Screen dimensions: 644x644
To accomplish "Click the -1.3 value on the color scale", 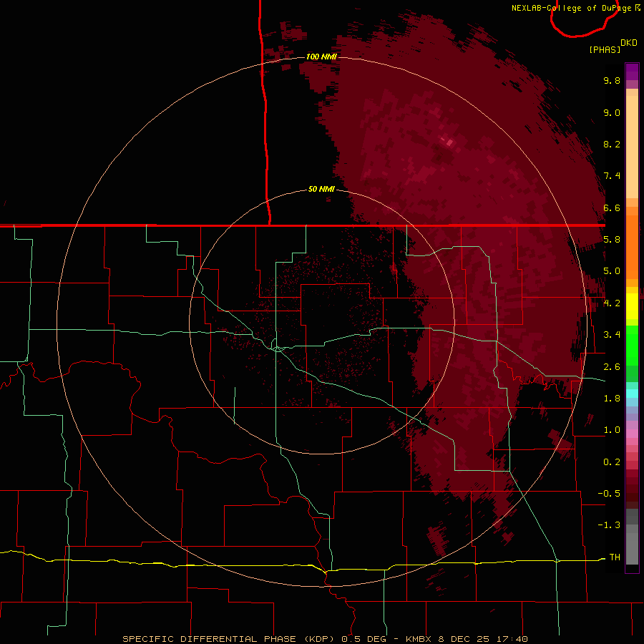I will point(609,525).
